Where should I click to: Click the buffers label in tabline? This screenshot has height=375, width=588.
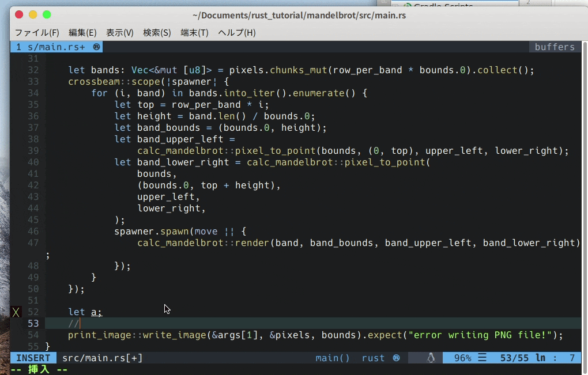555,47
